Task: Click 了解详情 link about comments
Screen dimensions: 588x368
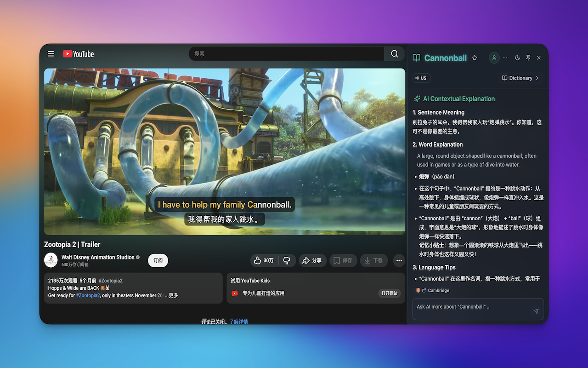Action: (x=239, y=322)
